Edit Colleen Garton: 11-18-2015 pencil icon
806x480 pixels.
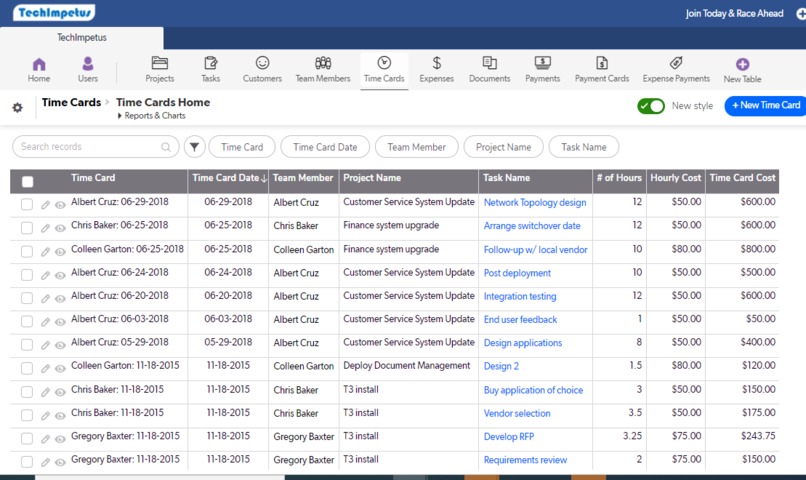coord(45,368)
